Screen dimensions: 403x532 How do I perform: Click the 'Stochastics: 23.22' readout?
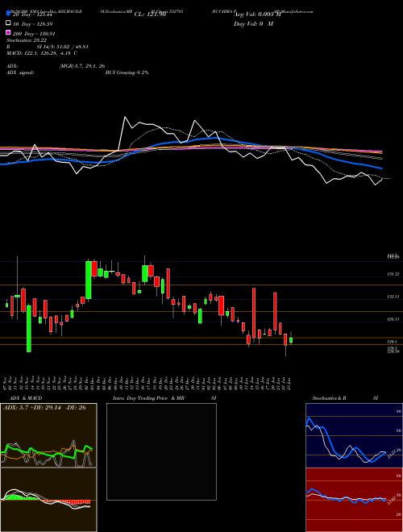[x=27, y=40]
